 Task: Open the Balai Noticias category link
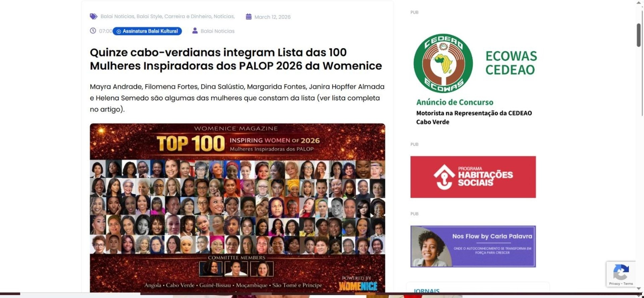[117, 16]
